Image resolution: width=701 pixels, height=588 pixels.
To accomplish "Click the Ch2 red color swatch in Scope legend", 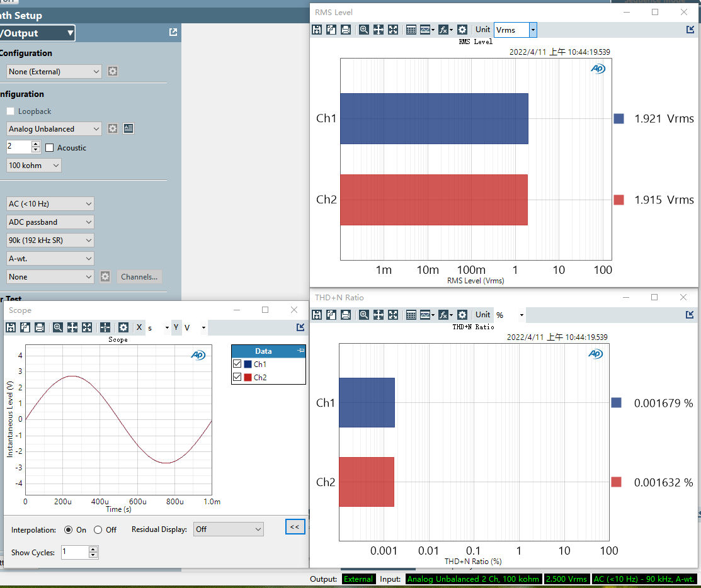I will point(248,378).
